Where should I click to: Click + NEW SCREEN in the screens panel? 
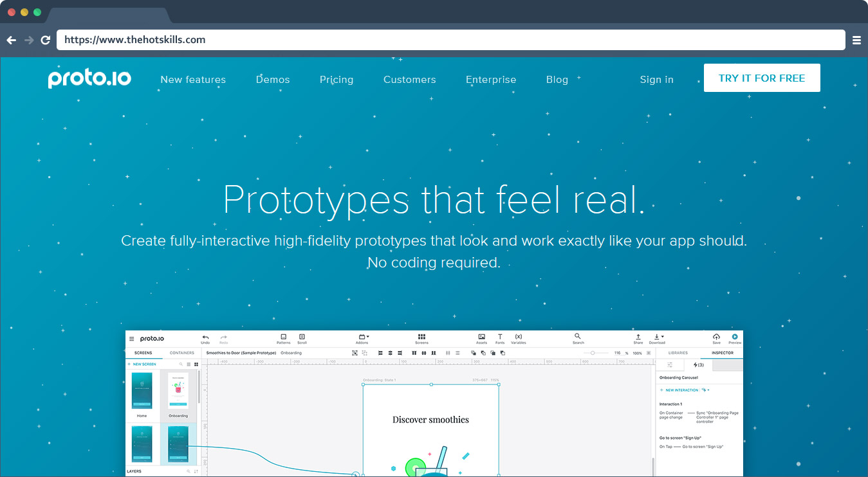pyautogui.click(x=142, y=364)
